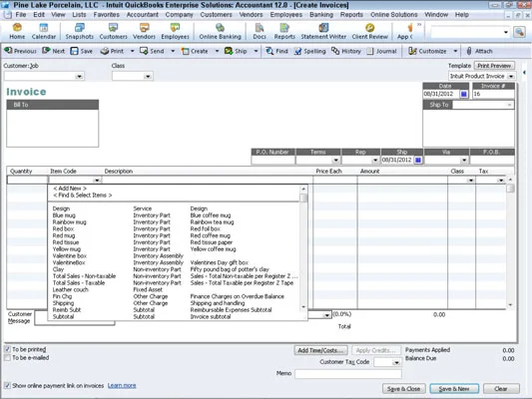
Task: Open Print dropdown arrow in toolbar
Action: click(133, 51)
